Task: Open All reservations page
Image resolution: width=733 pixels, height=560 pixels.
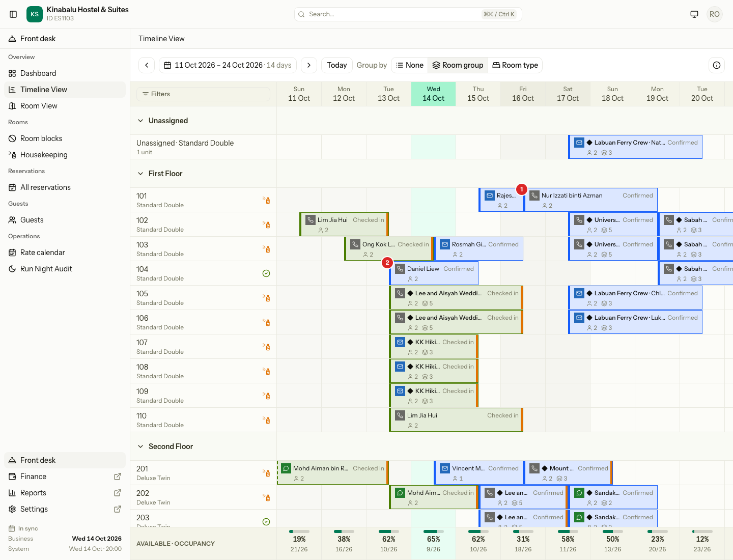Action: pos(65,187)
